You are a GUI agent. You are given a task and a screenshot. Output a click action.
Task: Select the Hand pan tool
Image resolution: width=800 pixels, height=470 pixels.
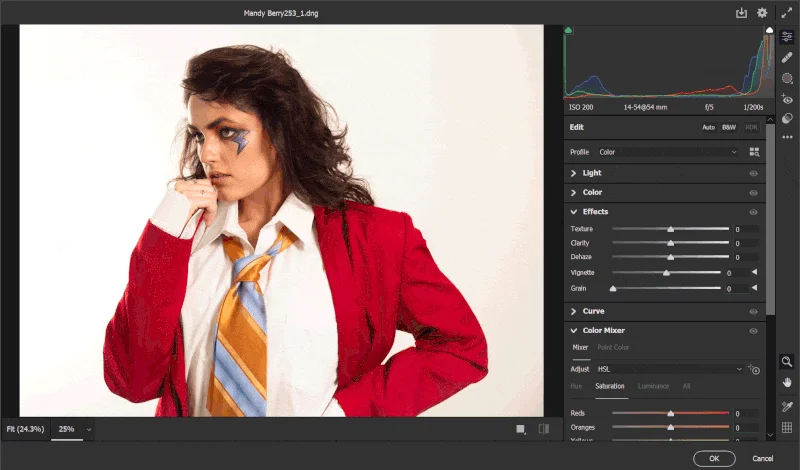(x=787, y=382)
